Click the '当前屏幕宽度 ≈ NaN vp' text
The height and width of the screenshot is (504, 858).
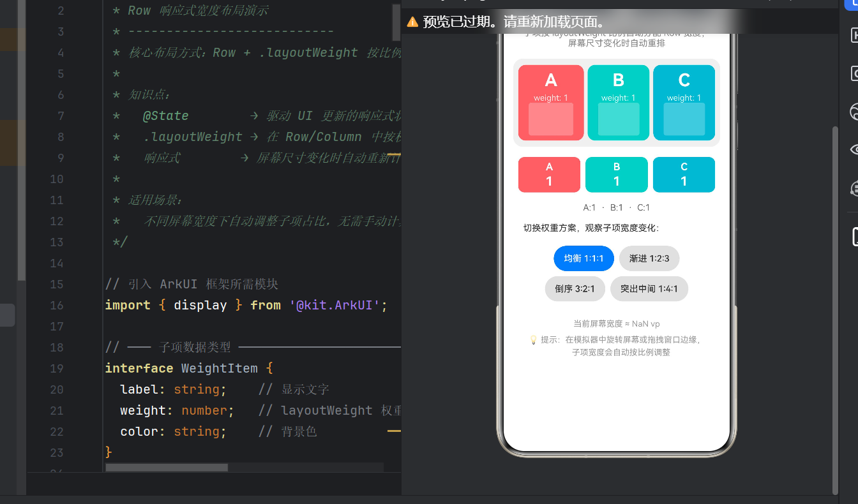pyautogui.click(x=617, y=323)
